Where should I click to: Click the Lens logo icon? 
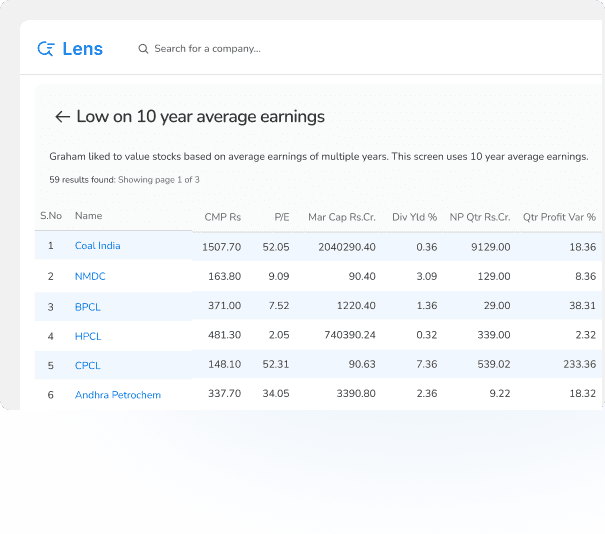pyautogui.click(x=46, y=49)
